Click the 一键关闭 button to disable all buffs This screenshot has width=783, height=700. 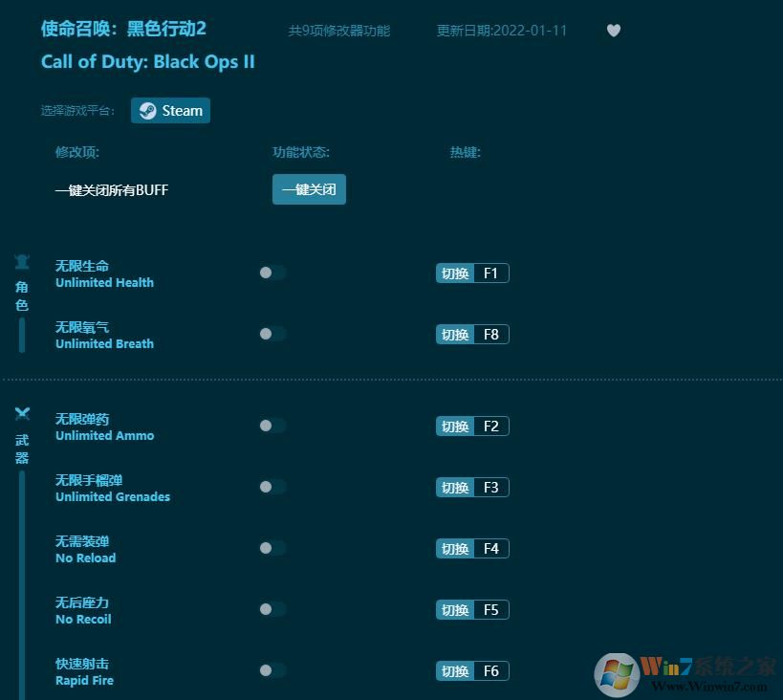pos(309,189)
